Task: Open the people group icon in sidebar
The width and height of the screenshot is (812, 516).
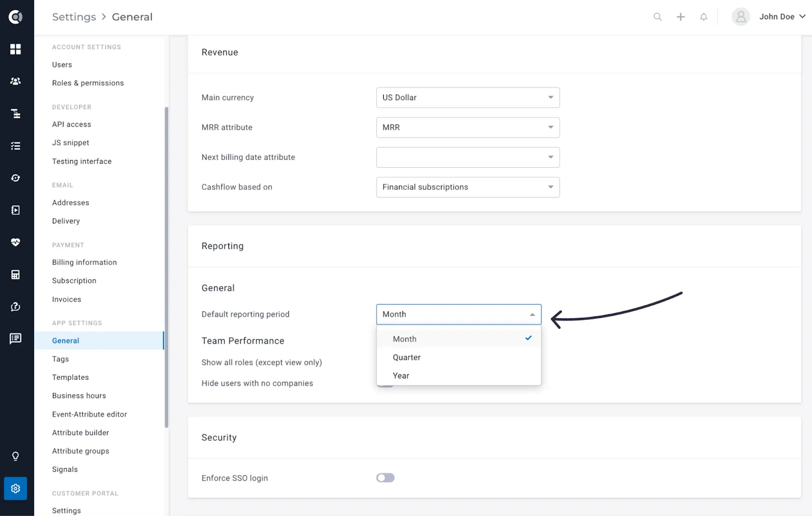Action: pos(16,81)
